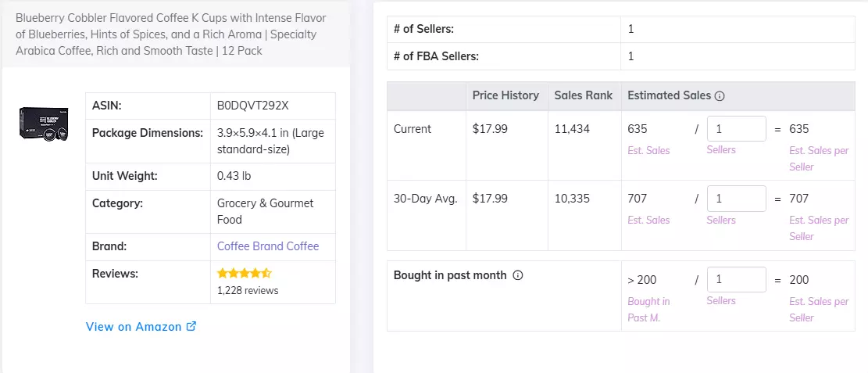Click the product thumbnail image

(44, 124)
